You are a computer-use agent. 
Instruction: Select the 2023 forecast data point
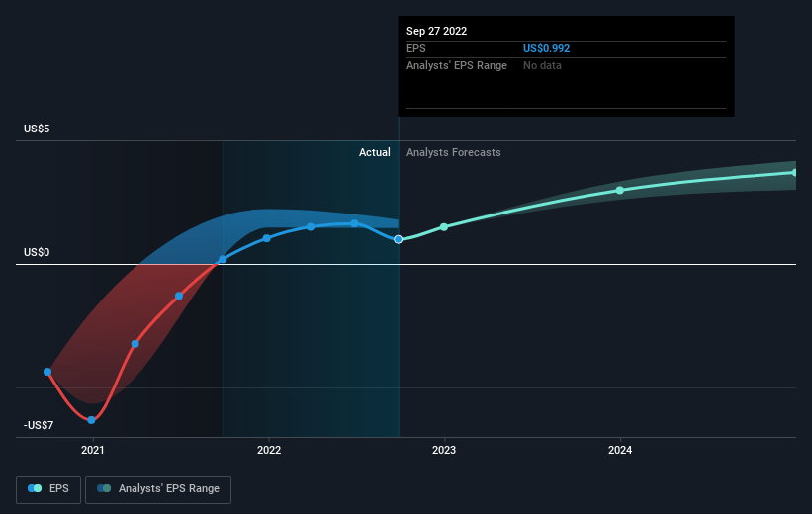(444, 227)
